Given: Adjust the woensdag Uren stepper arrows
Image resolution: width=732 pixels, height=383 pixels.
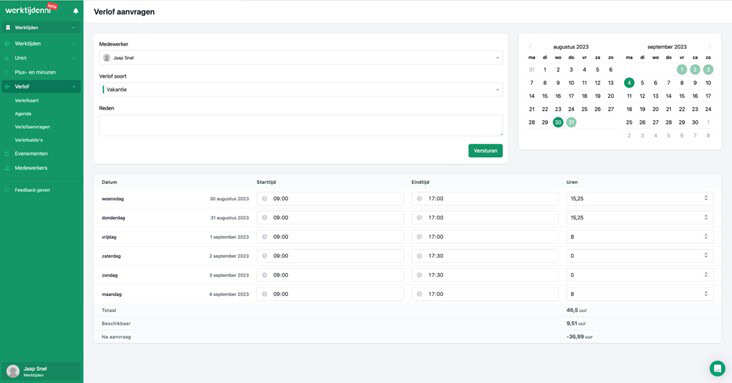Looking at the screenshot, I should click(x=706, y=198).
